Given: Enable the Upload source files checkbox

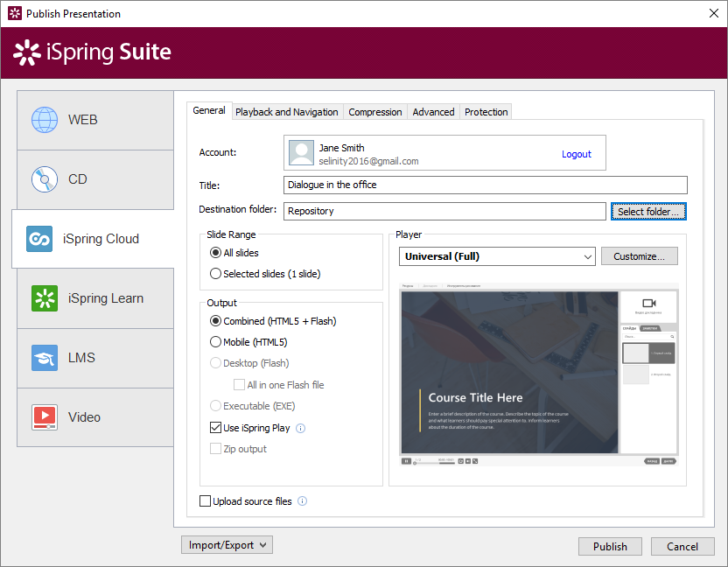Looking at the screenshot, I should click(x=206, y=500).
